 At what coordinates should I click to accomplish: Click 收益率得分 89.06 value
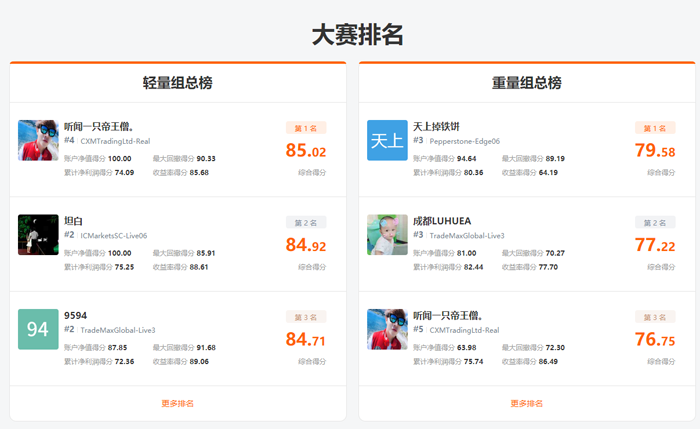click(199, 362)
